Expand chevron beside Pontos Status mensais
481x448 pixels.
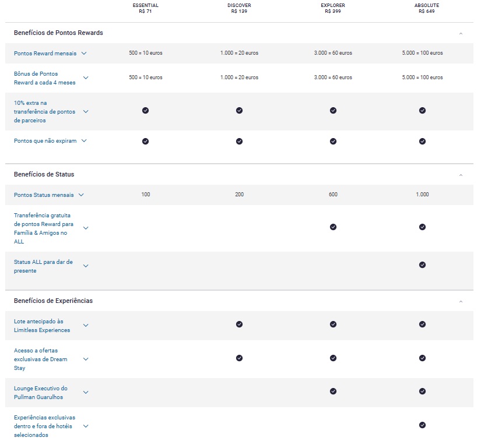pos(81,195)
